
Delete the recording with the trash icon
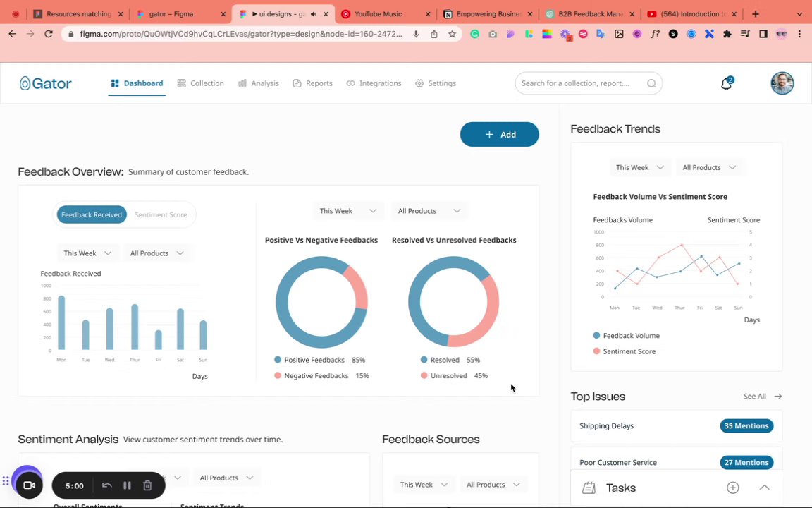click(147, 485)
